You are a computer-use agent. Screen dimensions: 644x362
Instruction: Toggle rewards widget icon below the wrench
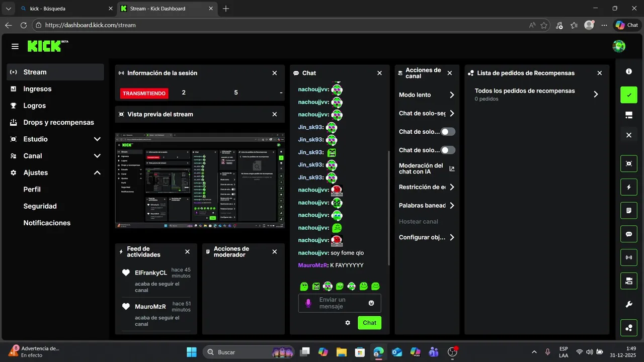click(629, 328)
